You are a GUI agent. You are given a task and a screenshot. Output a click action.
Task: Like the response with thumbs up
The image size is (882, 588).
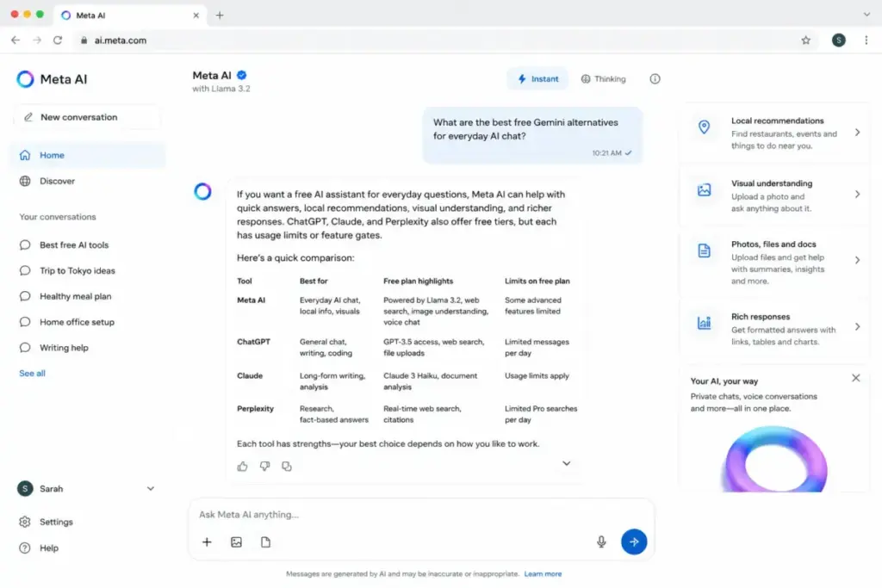[242, 466]
